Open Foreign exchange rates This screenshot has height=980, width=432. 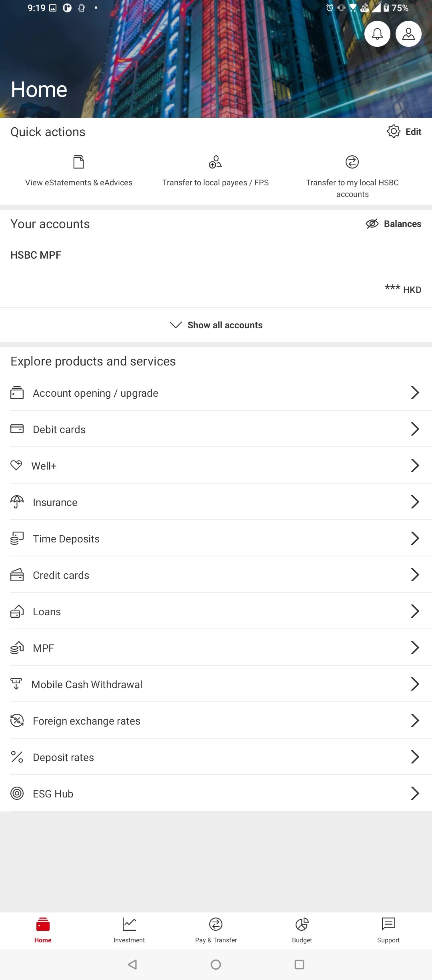point(216,721)
